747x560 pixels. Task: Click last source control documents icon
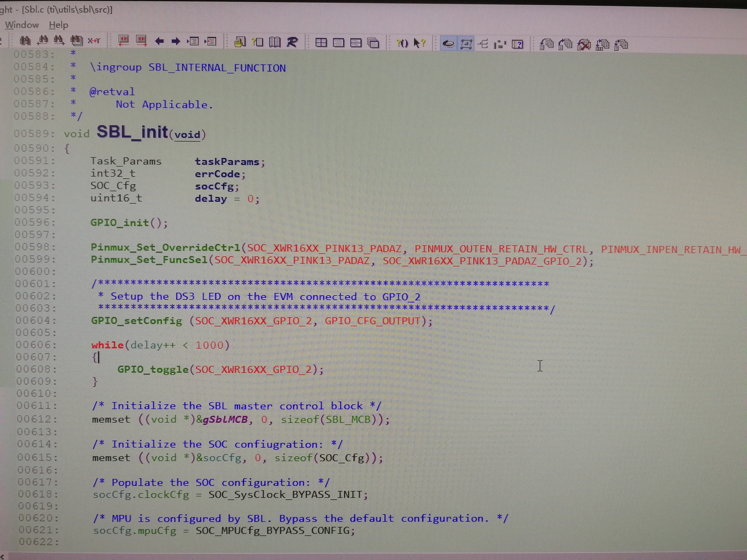(621, 45)
